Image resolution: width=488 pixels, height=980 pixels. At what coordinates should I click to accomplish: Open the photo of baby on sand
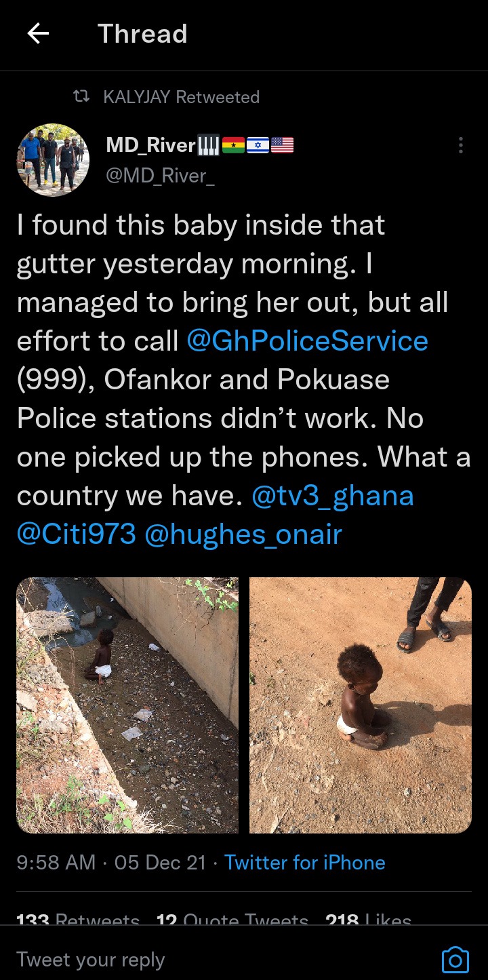(x=361, y=705)
